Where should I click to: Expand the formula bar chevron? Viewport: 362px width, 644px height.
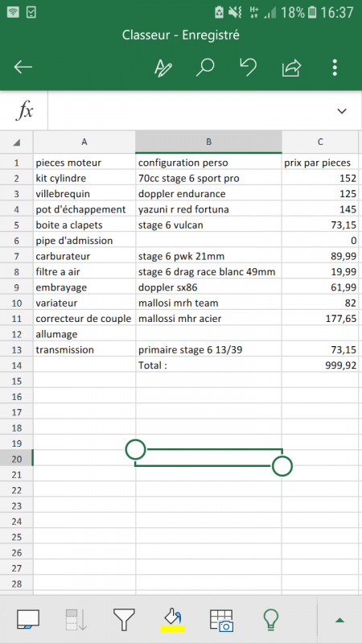341,111
